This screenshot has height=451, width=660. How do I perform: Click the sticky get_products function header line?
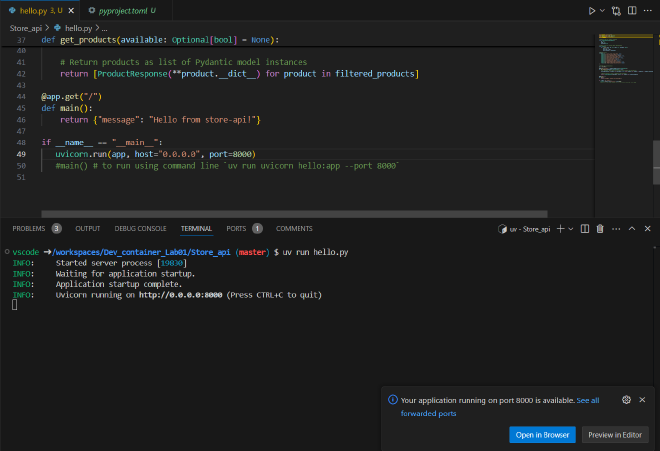(x=160, y=40)
